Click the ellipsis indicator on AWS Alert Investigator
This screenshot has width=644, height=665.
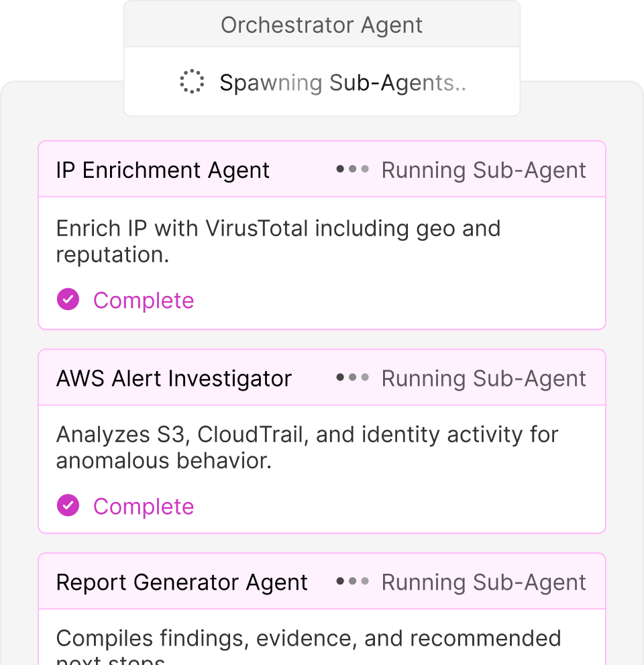[351, 378]
